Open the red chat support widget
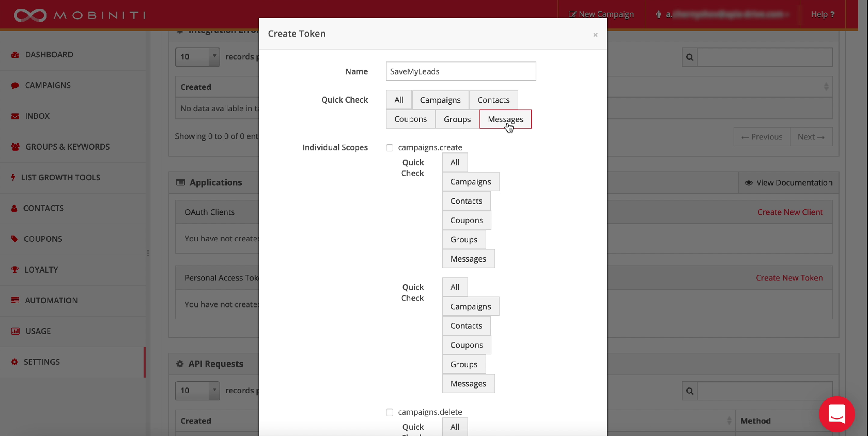This screenshot has height=436, width=868. pyautogui.click(x=837, y=414)
